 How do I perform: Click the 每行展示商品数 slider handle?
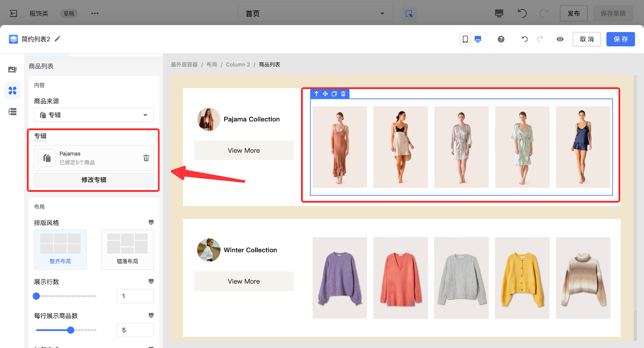pos(71,330)
